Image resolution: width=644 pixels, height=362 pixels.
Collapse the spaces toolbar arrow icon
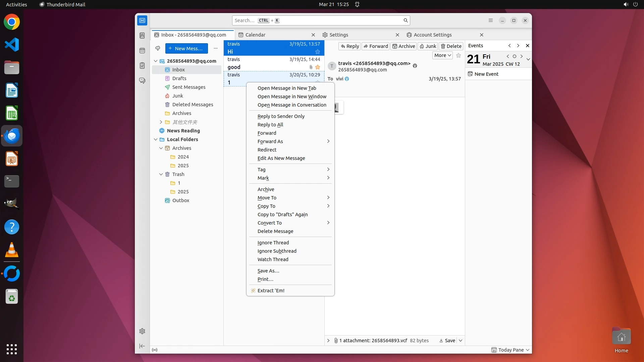tap(142, 346)
